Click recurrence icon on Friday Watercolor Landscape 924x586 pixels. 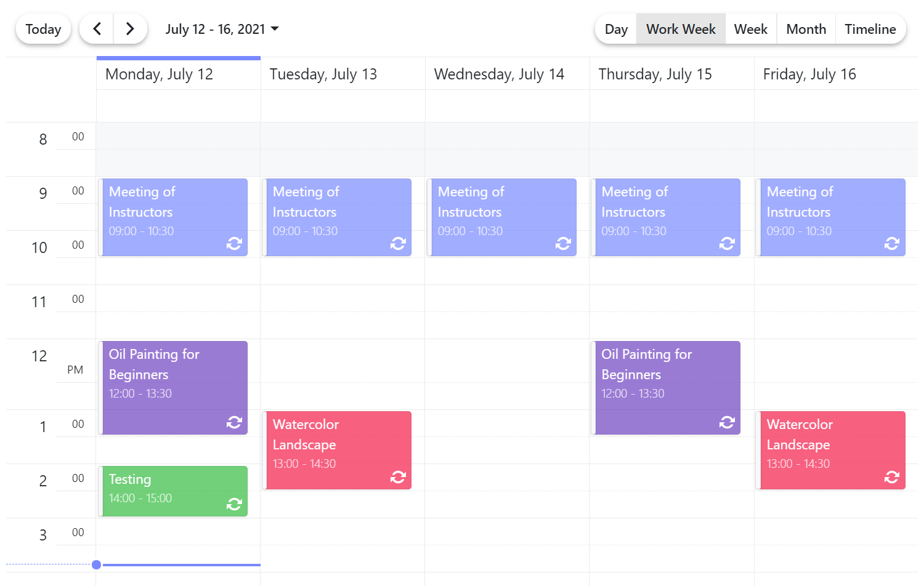891,477
